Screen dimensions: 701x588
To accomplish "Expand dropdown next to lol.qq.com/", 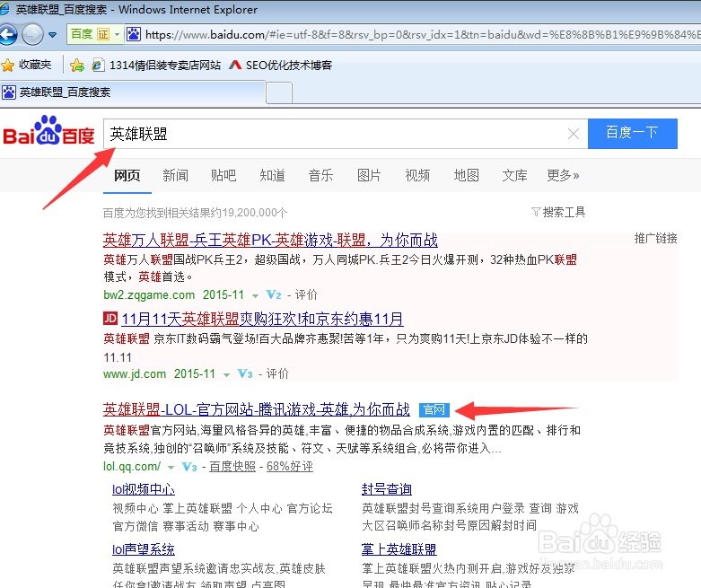I will click(x=171, y=468).
